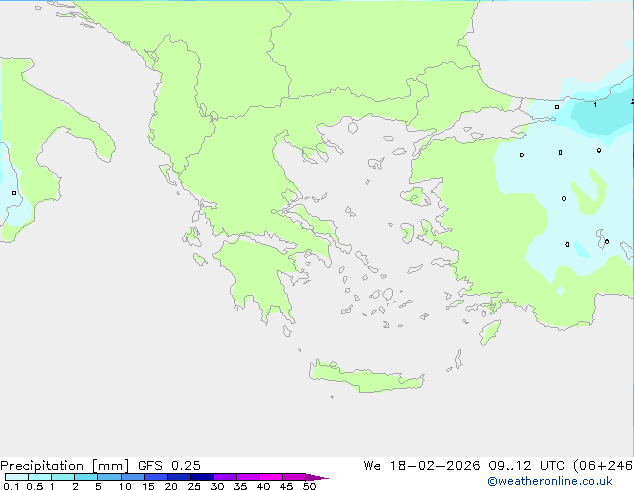
Task: Select the 2–5 mm legend color swatch
Action: point(86,477)
